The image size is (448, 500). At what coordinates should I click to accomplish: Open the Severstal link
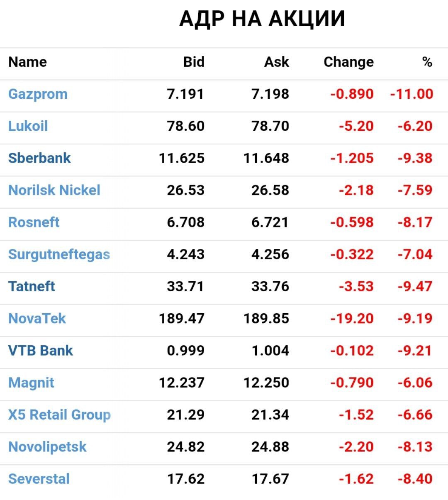pyautogui.click(x=39, y=479)
